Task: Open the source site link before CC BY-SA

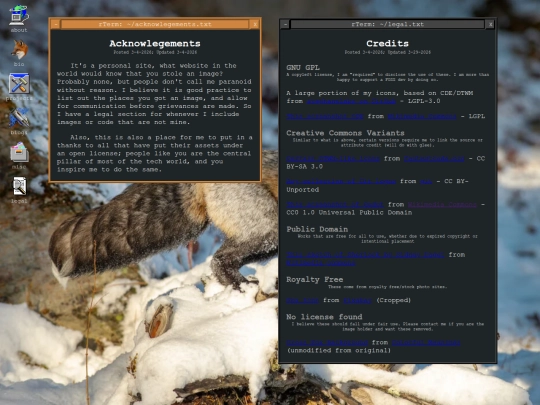Action: click(x=434, y=158)
